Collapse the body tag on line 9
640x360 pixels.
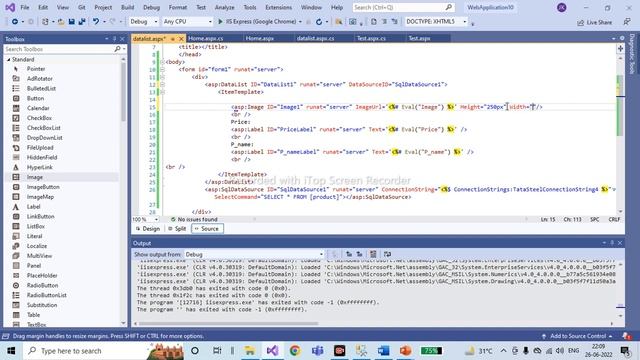coord(162,62)
